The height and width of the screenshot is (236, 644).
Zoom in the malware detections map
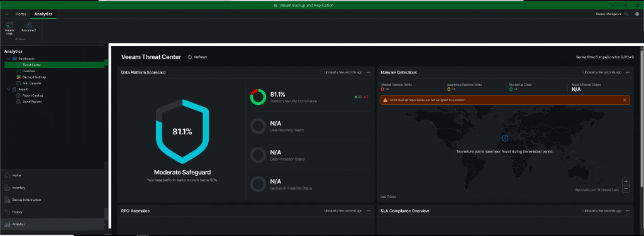626,181
